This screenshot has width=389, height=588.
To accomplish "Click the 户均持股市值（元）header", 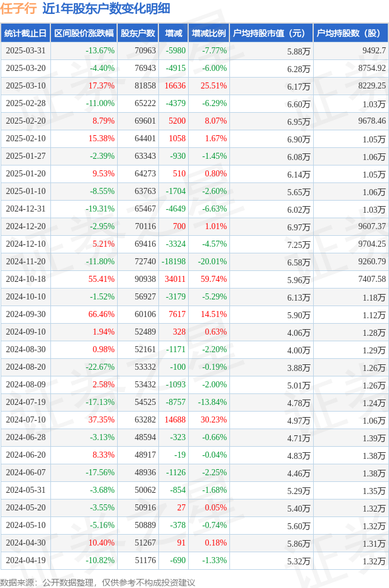I will (271, 33).
